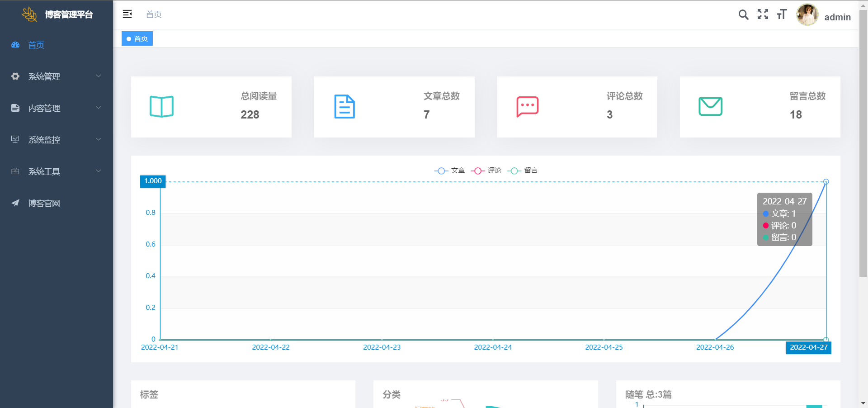The image size is (868, 408).
Task: Toggle the 评论 series in chart legend
Action: click(486, 171)
